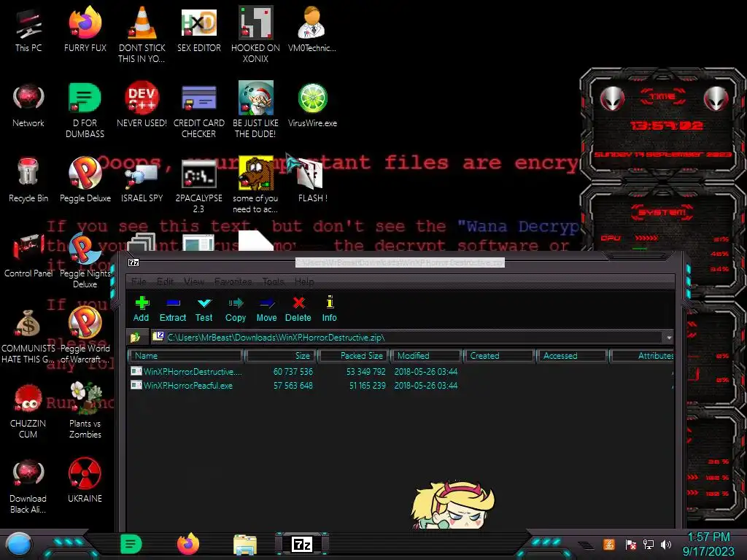Select the VirusWire.exe lime icon
Image resolution: width=747 pixels, height=560 pixels.
coord(312,105)
